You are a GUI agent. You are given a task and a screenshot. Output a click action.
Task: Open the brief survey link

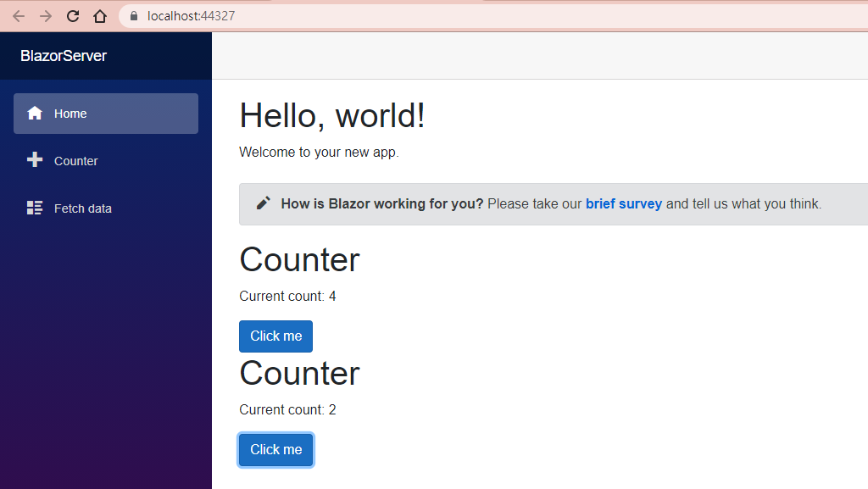[x=624, y=204]
